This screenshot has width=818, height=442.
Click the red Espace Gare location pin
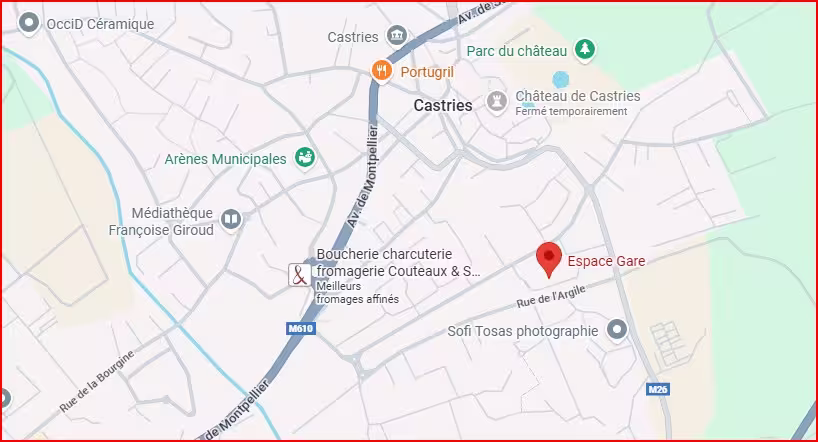[549, 260]
